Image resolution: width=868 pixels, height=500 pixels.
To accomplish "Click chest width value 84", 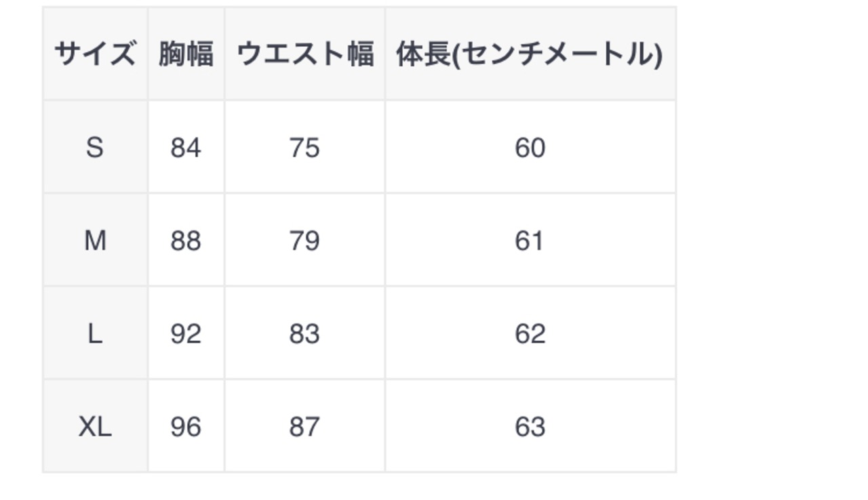I will [186, 147].
